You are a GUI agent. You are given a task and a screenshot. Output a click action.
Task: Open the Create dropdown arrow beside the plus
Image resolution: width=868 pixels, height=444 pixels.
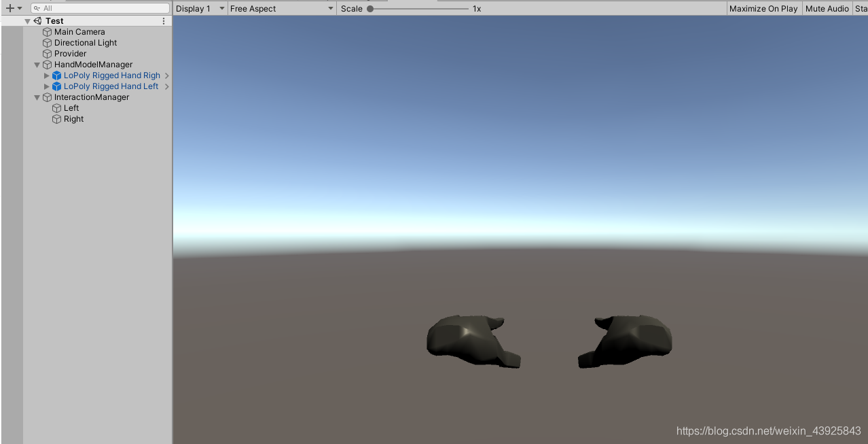[20, 8]
